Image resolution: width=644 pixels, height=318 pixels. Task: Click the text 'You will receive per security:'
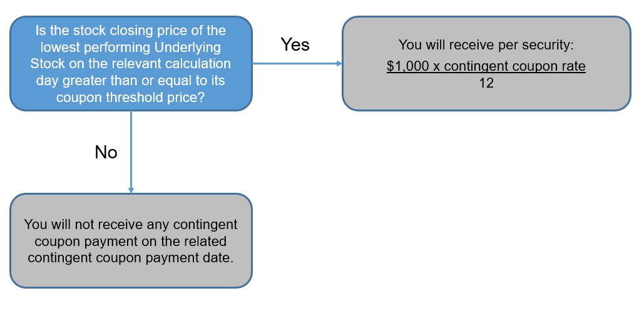tap(486, 45)
